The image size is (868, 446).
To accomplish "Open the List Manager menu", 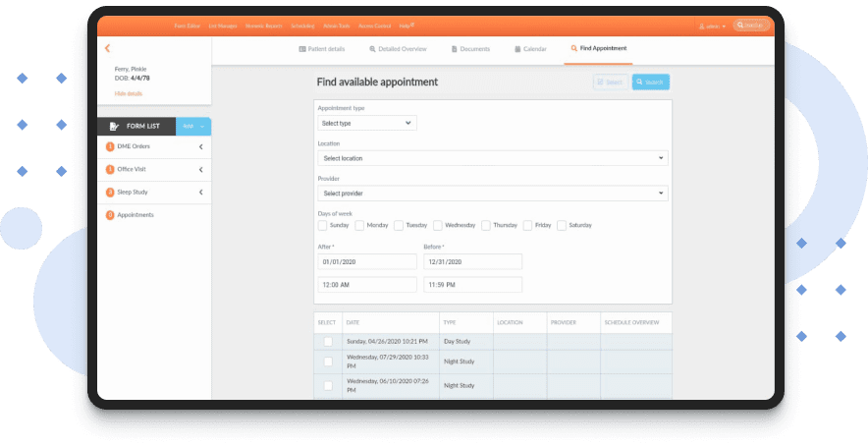I will pyautogui.click(x=223, y=27).
